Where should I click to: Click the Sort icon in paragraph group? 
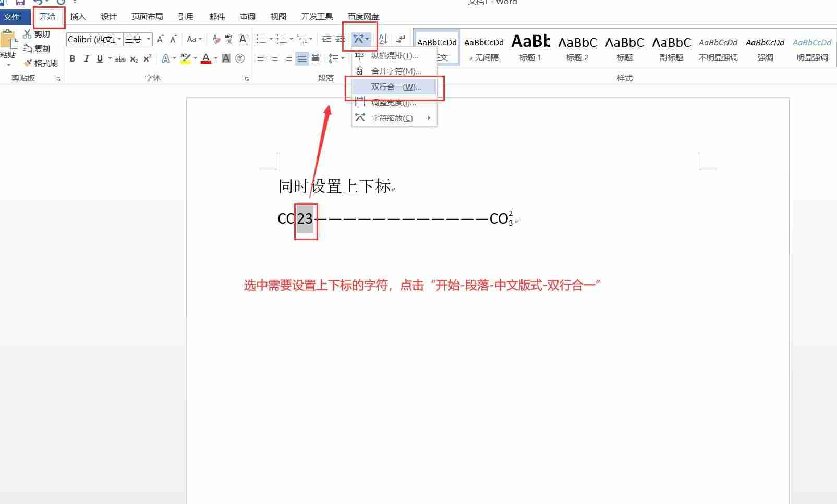point(383,39)
